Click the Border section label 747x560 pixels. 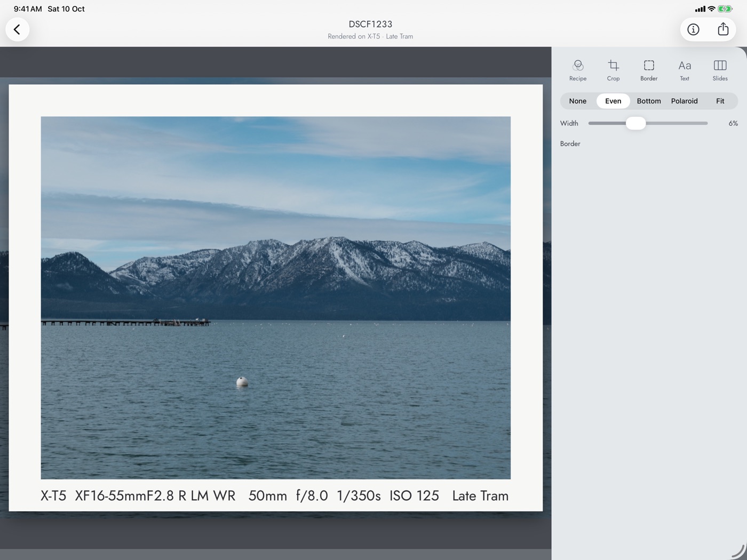pyautogui.click(x=570, y=143)
